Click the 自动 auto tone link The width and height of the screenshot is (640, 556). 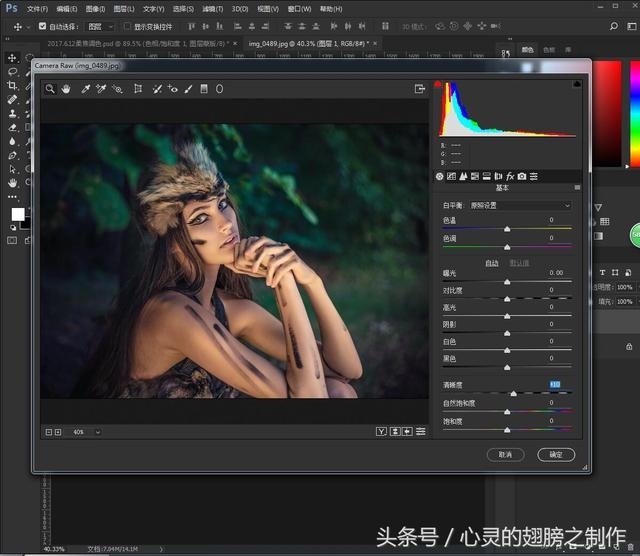[x=492, y=263]
